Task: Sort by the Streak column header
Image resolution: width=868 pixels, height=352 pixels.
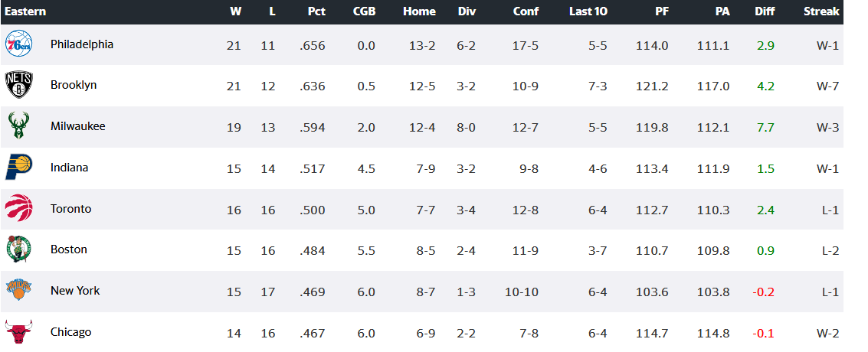Action: 821,11
